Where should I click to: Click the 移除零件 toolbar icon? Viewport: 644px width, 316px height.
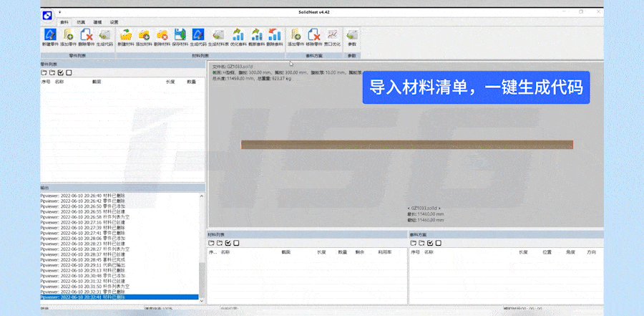tap(314, 37)
